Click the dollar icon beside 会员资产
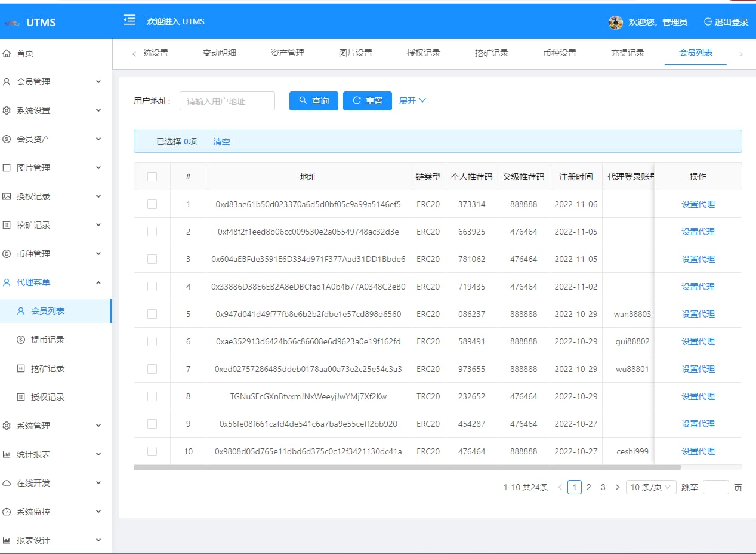The width and height of the screenshot is (756, 554). pyautogui.click(x=7, y=139)
